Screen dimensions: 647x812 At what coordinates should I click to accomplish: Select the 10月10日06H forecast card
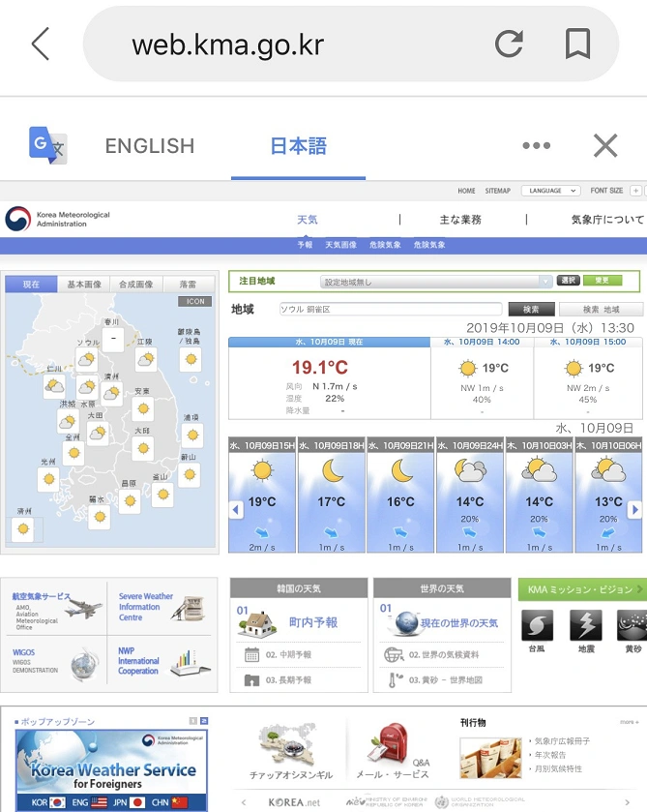pos(608,496)
